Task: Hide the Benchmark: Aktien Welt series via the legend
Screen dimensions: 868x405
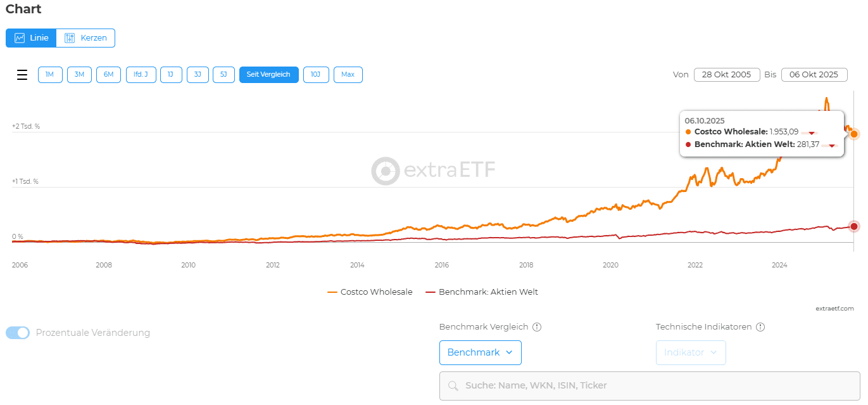Action: click(x=481, y=292)
